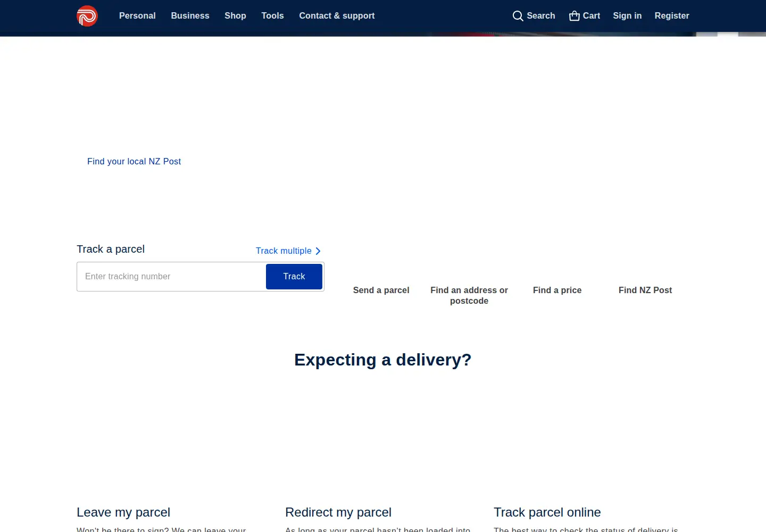Open the Shop menu
The height and width of the screenshot is (532, 766).
[x=235, y=16]
